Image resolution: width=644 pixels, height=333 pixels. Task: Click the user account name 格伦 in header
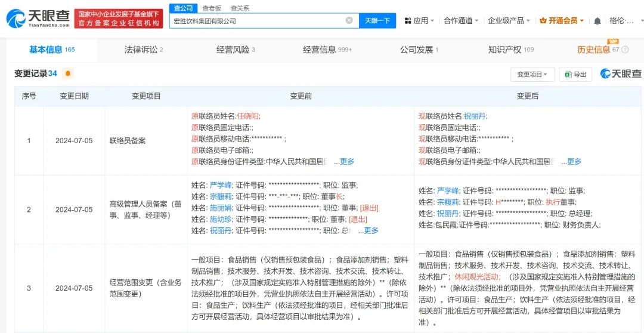tap(621, 20)
